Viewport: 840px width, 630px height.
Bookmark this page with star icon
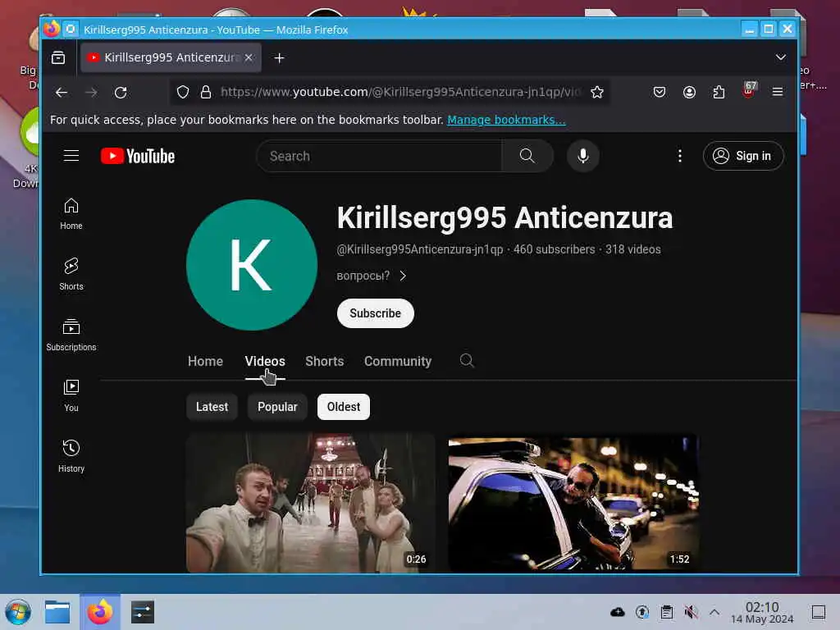pyautogui.click(x=597, y=92)
